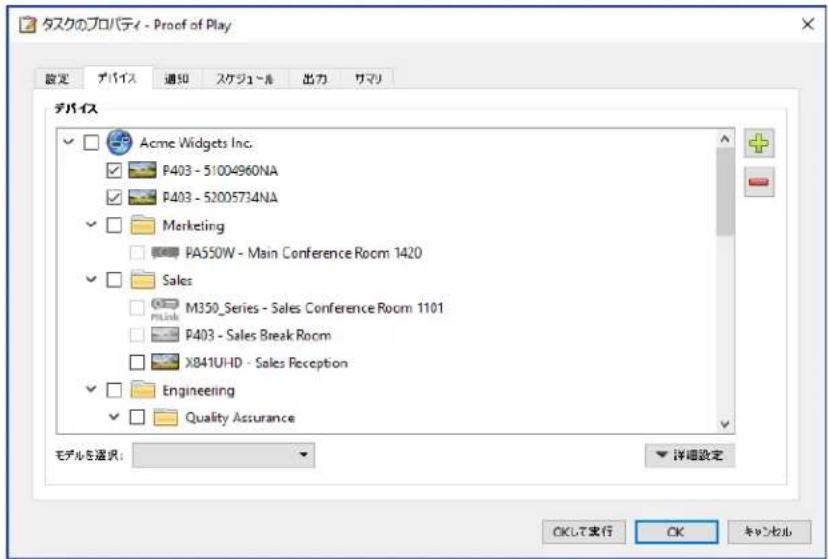
Task: Select the 'P403 - Sales Break Room' text
Action: point(258,335)
